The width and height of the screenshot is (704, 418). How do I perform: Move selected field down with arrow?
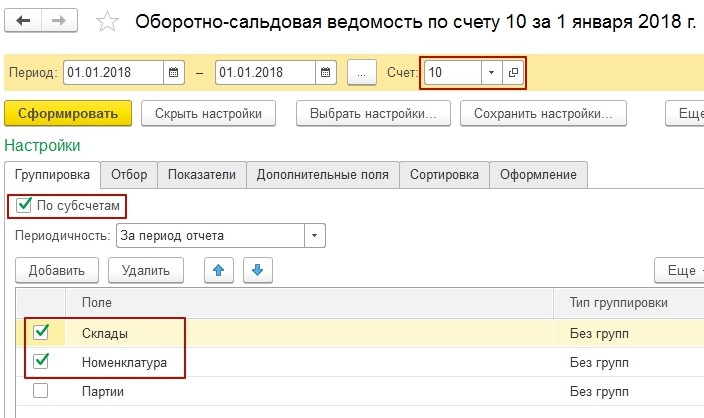point(257,269)
